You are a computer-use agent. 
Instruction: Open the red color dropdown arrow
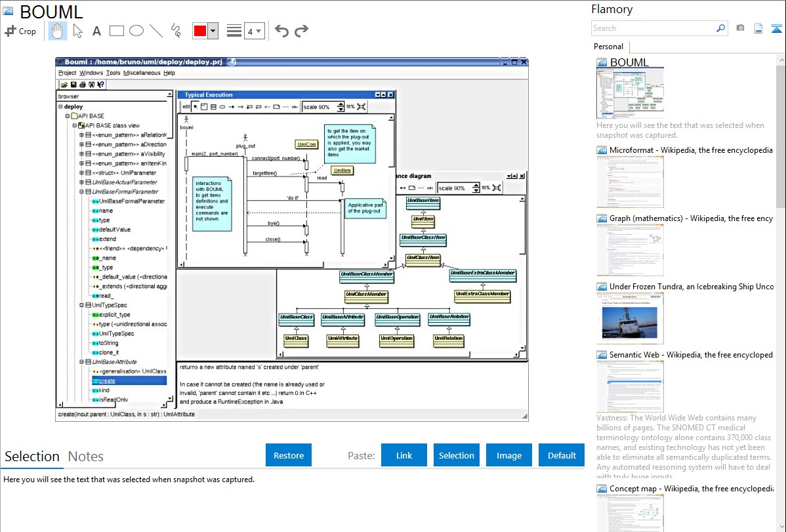(213, 31)
